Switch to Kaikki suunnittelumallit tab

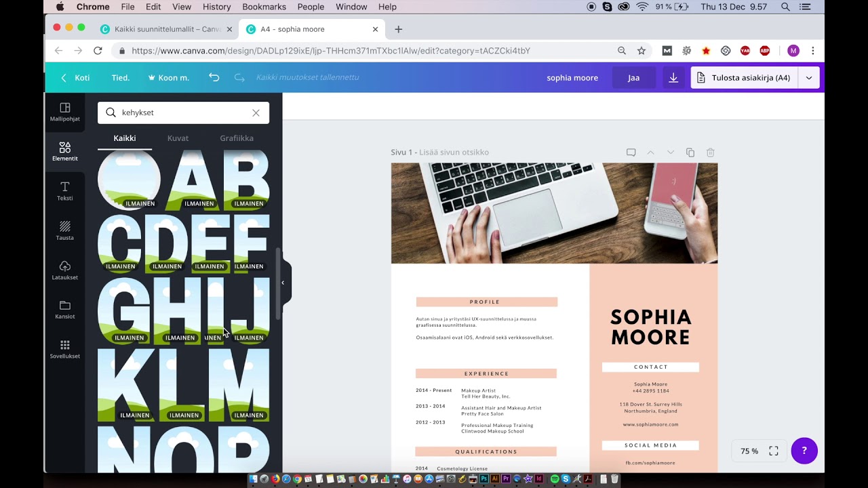[x=166, y=29]
